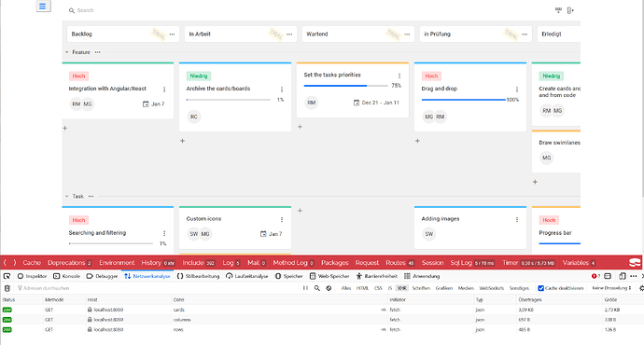Toggle the CSS network filter
Screen dimensions: 644x345
click(378, 288)
